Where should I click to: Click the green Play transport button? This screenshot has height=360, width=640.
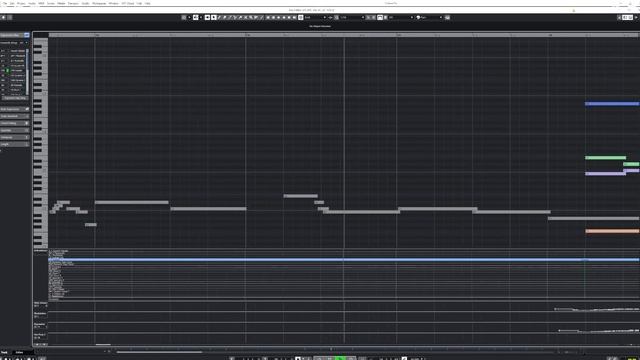340,358
